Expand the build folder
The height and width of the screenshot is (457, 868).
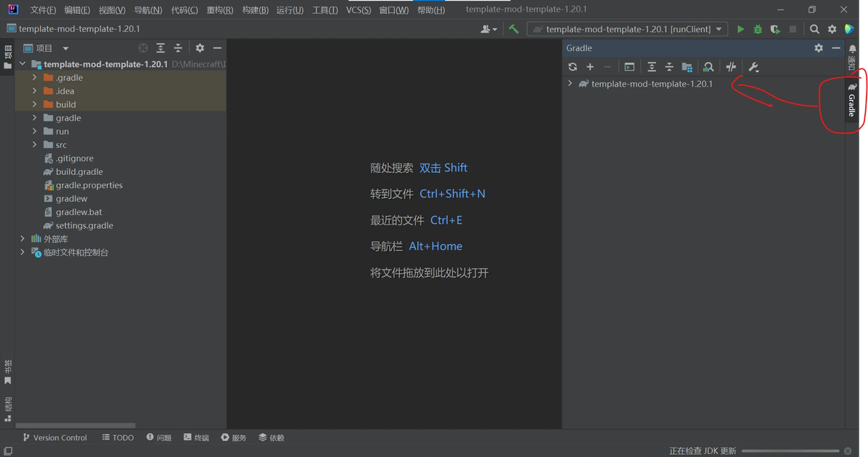[34, 104]
